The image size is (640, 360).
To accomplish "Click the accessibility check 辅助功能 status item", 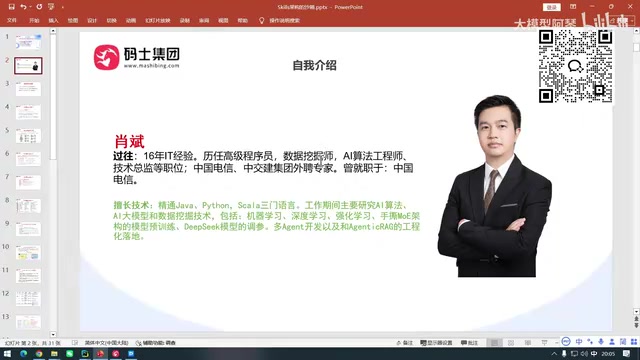I will 156,343.
